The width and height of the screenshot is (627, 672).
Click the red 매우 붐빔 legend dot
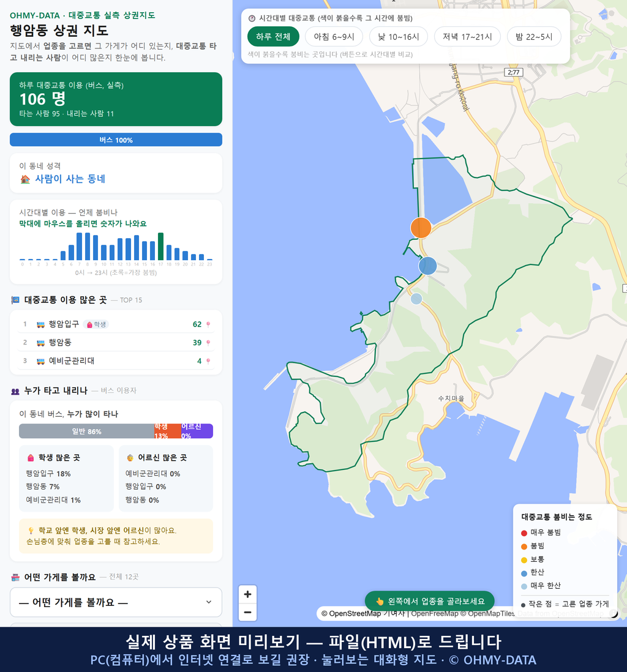coord(524,532)
